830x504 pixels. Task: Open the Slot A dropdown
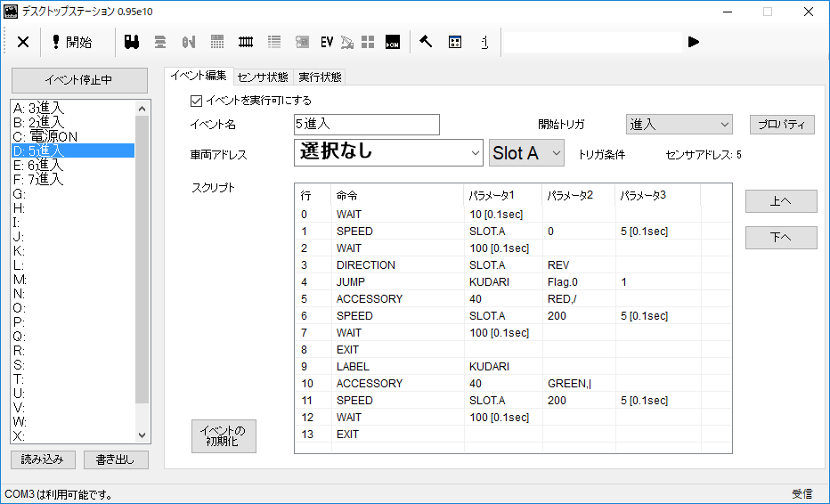tap(526, 152)
